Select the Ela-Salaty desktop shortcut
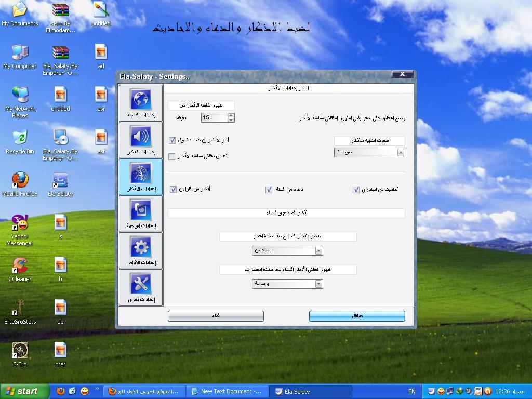532x399 pixels. click(x=60, y=184)
